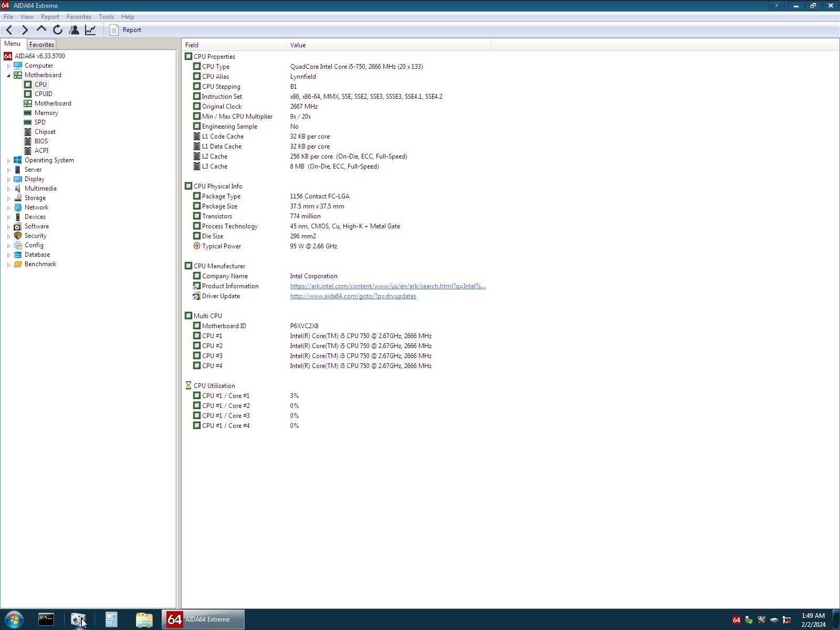Select the CPU #1 / Core #1 row

click(336, 396)
